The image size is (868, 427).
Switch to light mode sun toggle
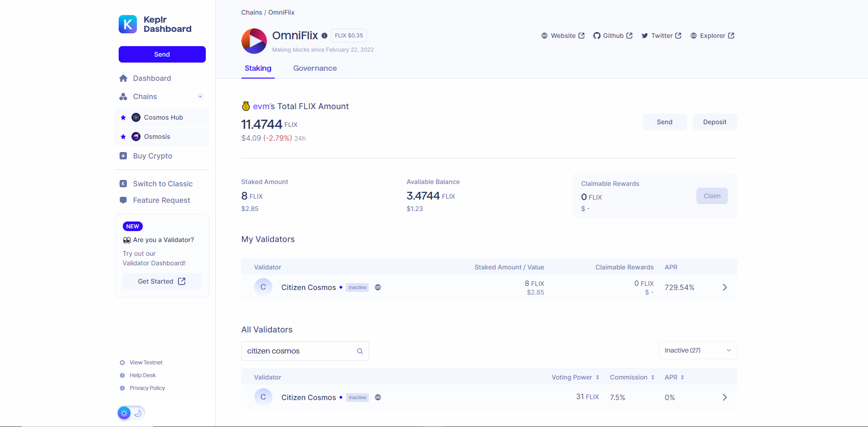124,413
